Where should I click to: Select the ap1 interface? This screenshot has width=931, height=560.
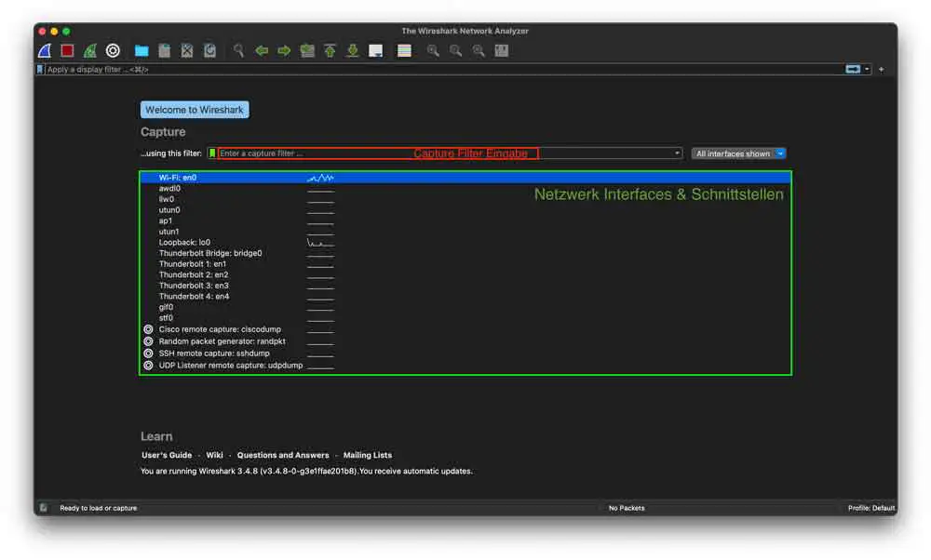tap(465, 220)
